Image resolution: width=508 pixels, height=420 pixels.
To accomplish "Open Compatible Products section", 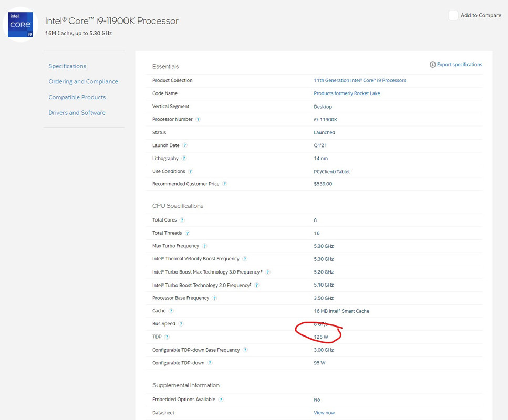I will (x=77, y=97).
